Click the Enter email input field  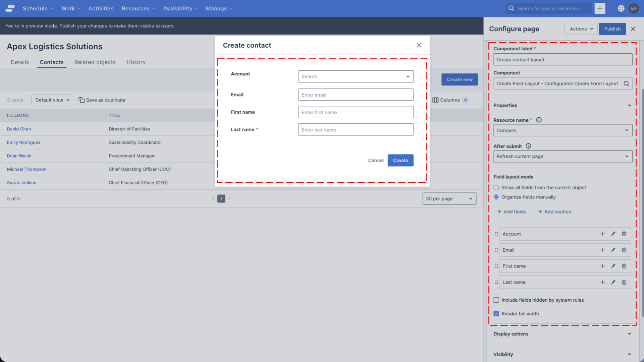(x=356, y=95)
